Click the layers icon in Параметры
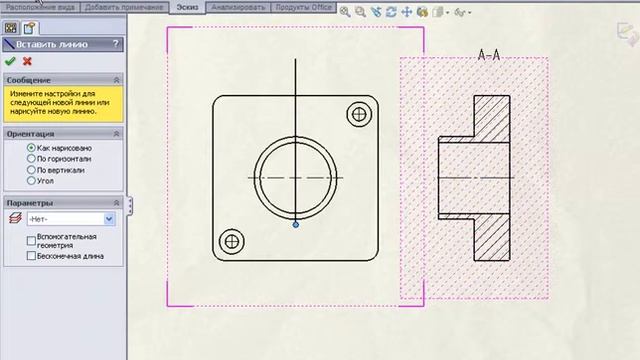640x360 pixels. (x=15, y=218)
